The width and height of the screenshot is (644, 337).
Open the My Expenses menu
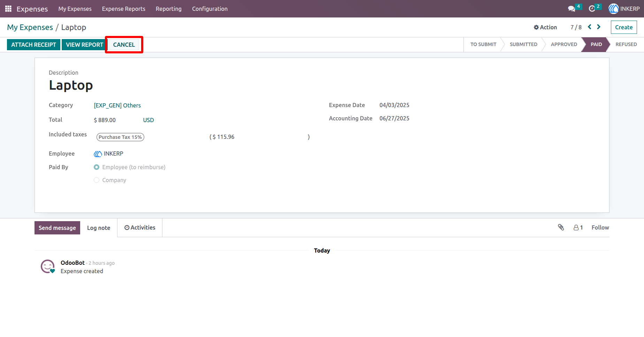point(75,9)
